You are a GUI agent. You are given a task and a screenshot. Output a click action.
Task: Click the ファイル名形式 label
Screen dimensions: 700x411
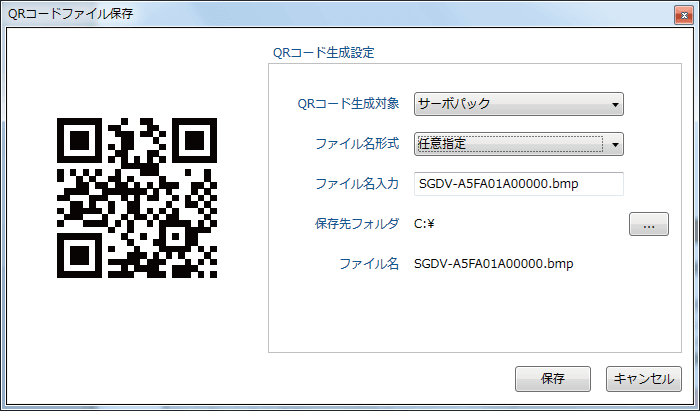coord(357,144)
